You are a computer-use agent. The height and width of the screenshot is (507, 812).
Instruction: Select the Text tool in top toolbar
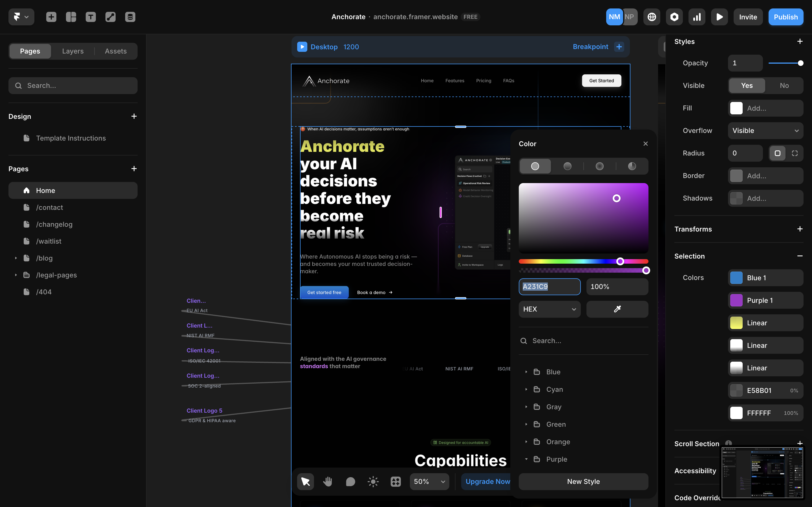91,17
